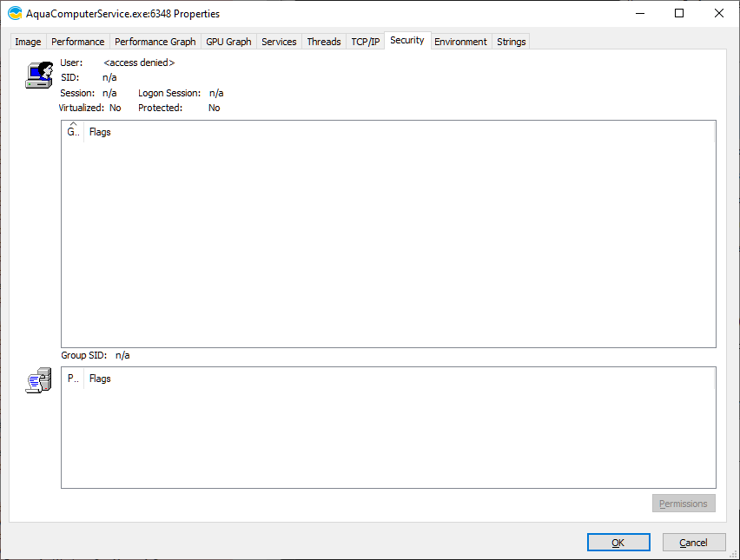Select the TCP/IP tab
The height and width of the screenshot is (560, 740).
coord(366,42)
